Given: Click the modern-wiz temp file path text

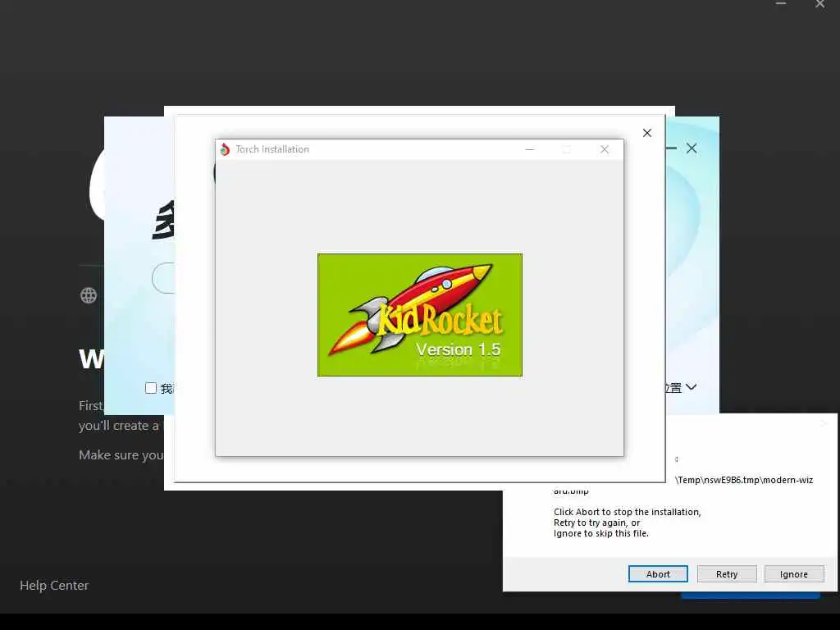Looking at the screenshot, I should pyautogui.click(x=745, y=480).
